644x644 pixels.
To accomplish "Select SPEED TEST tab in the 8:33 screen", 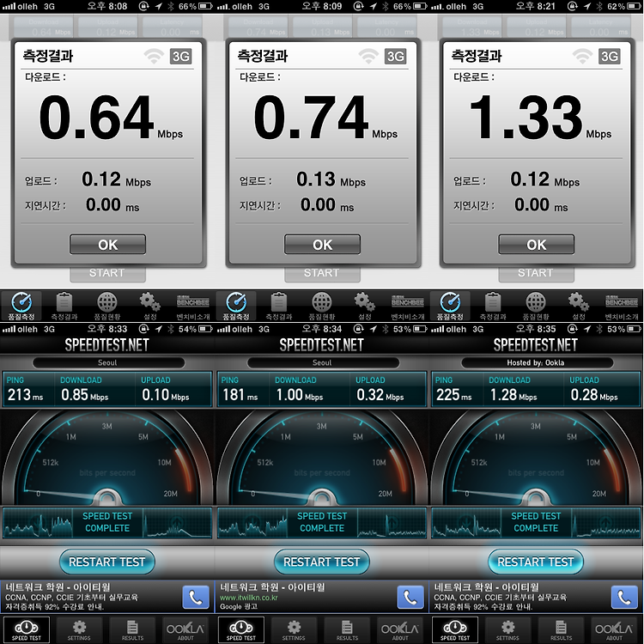I will coord(27,629).
